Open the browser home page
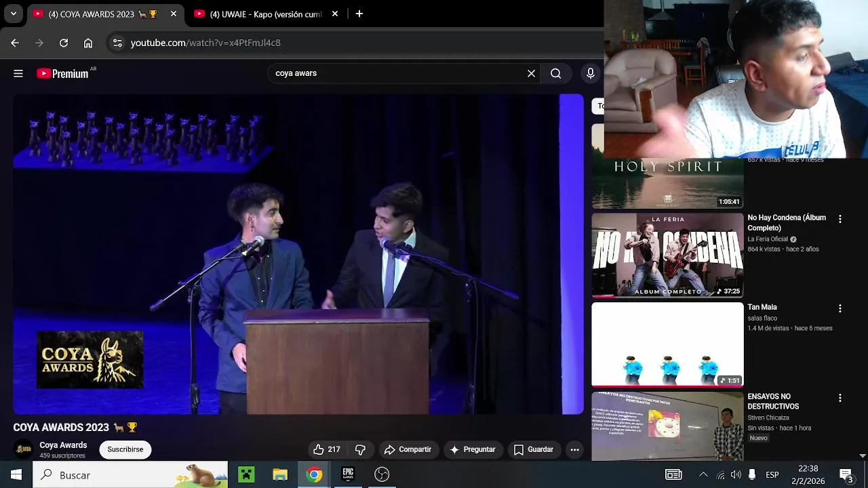868x488 pixels. 88,43
